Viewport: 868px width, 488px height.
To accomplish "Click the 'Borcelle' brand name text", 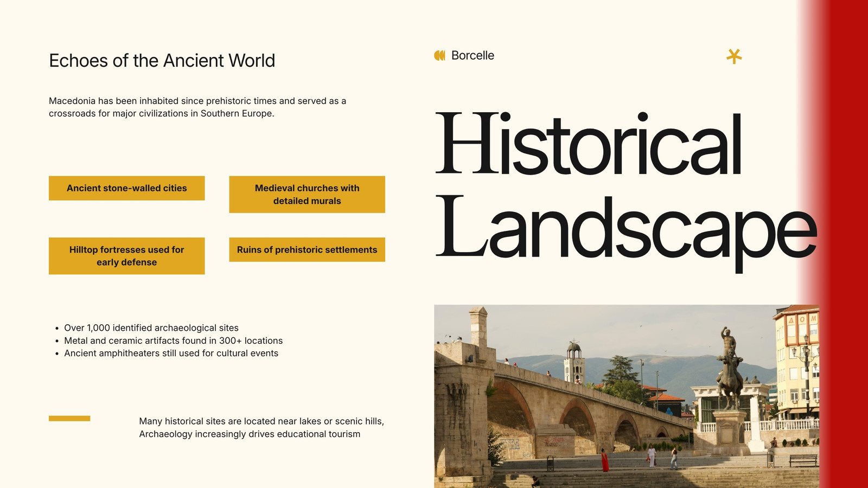I will (473, 55).
